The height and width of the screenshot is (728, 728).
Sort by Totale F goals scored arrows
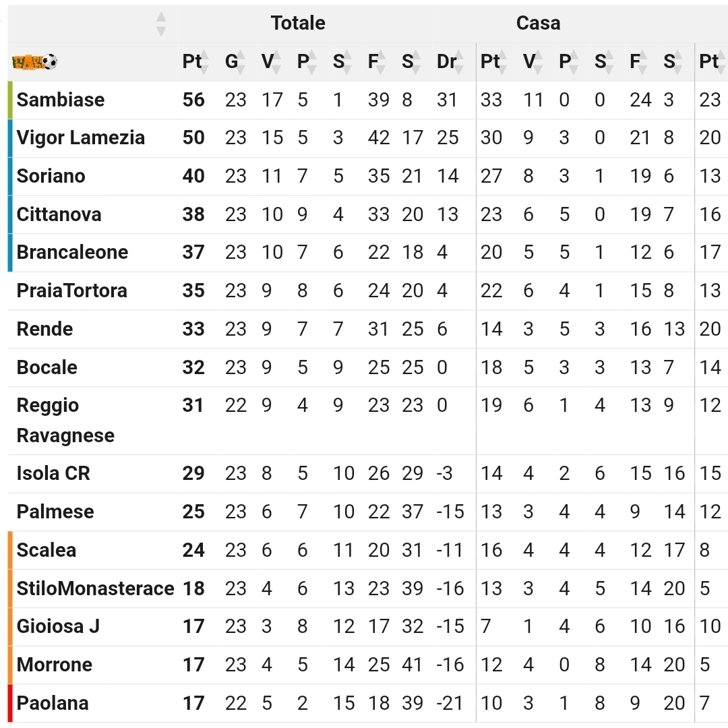(380, 62)
